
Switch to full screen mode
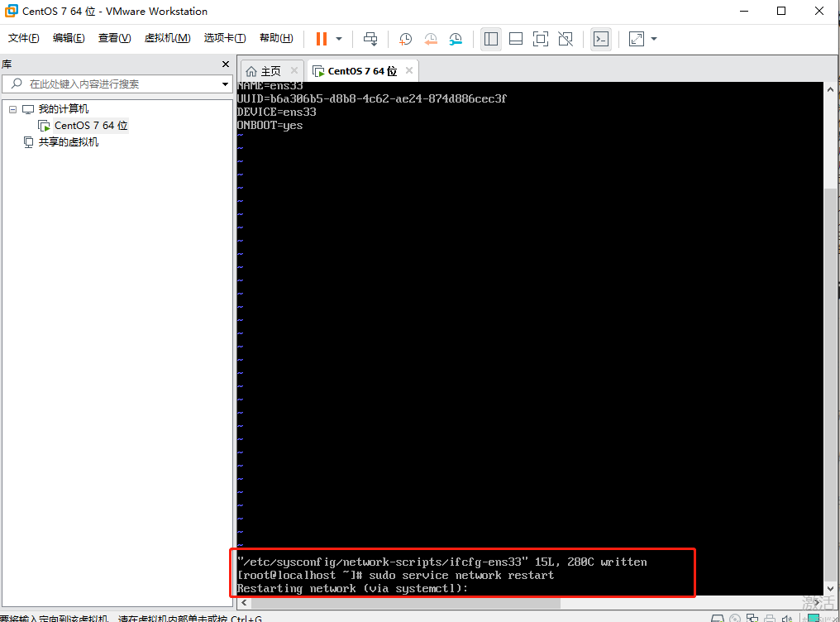click(x=541, y=39)
